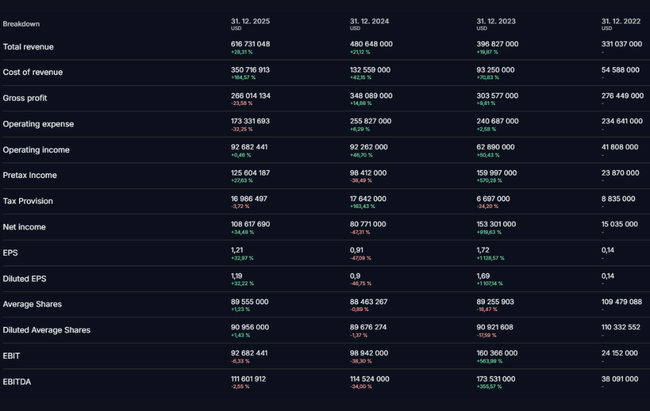Click the 31. 12. 2025 column header
650x411 pixels.
pyautogui.click(x=251, y=20)
